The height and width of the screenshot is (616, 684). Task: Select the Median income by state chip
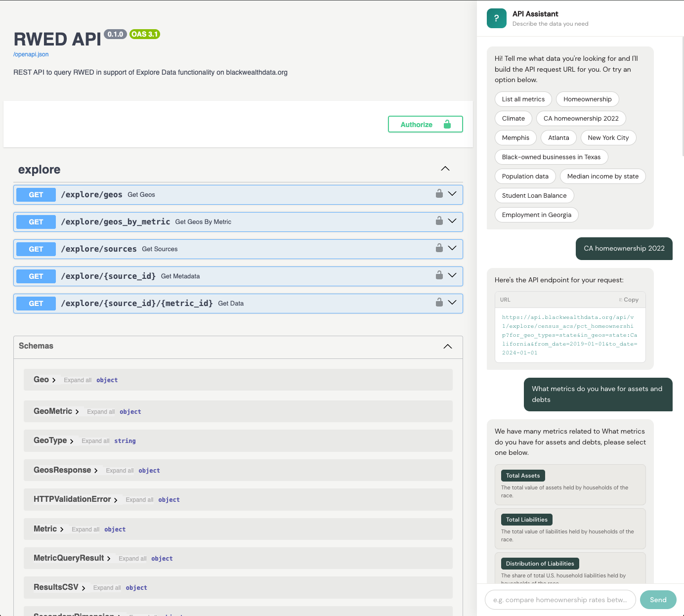click(x=603, y=176)
